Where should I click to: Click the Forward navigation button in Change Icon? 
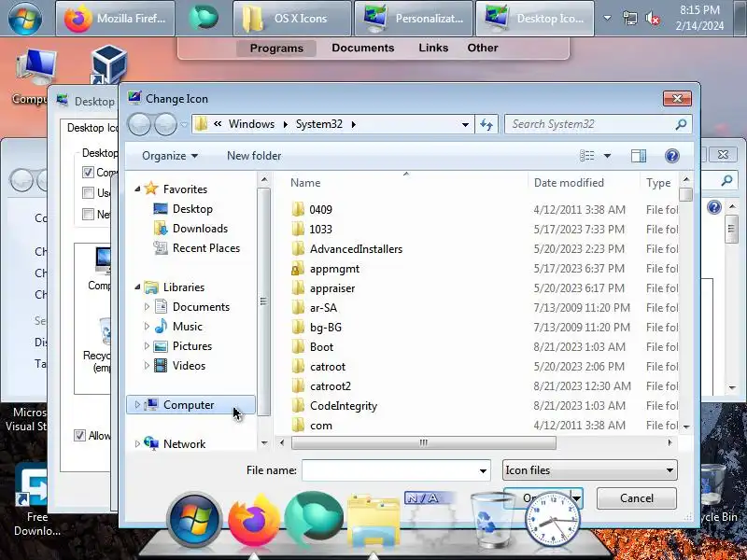coord(166,124)
